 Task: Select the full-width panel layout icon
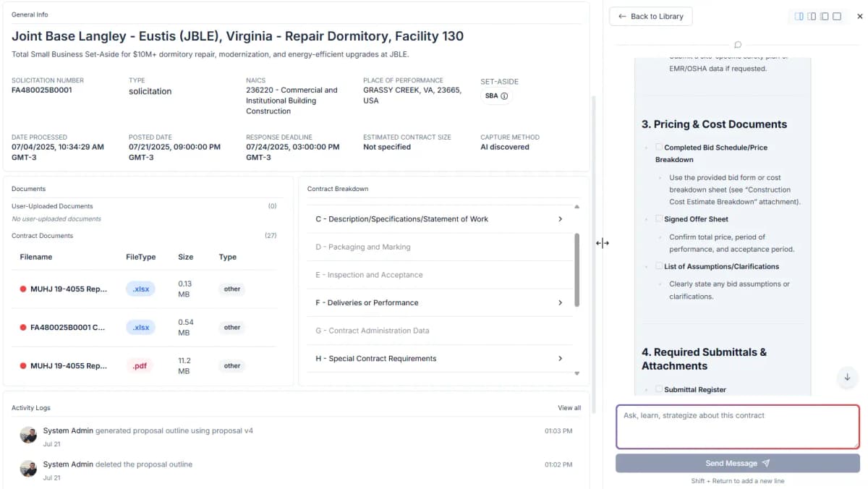837,16
